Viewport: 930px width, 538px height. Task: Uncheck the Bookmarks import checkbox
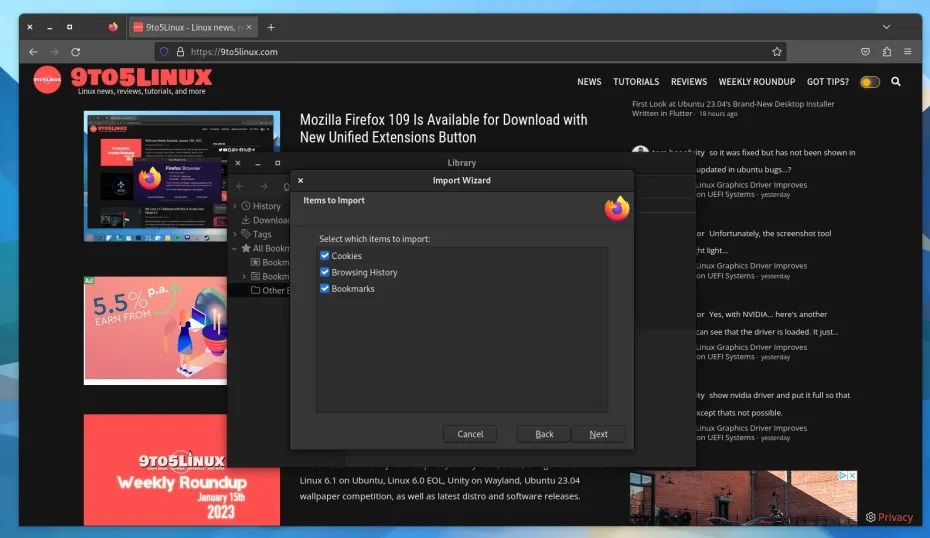[x=324, y=289]
